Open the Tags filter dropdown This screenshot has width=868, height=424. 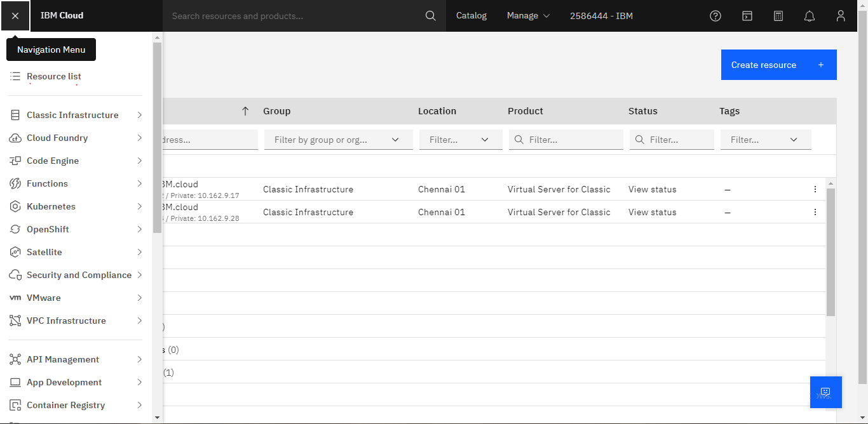tap(765, 140)
